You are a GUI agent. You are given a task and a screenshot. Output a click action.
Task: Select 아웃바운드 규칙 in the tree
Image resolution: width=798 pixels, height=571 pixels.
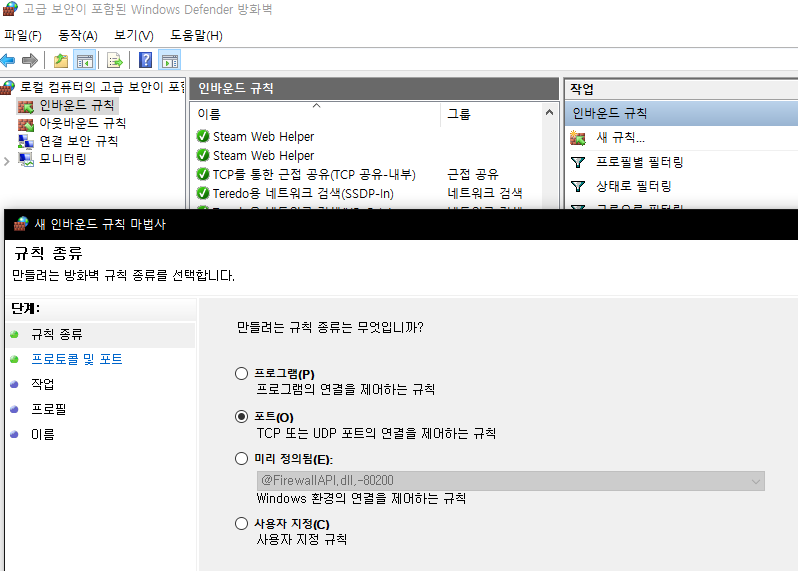(x=82, y=123)
